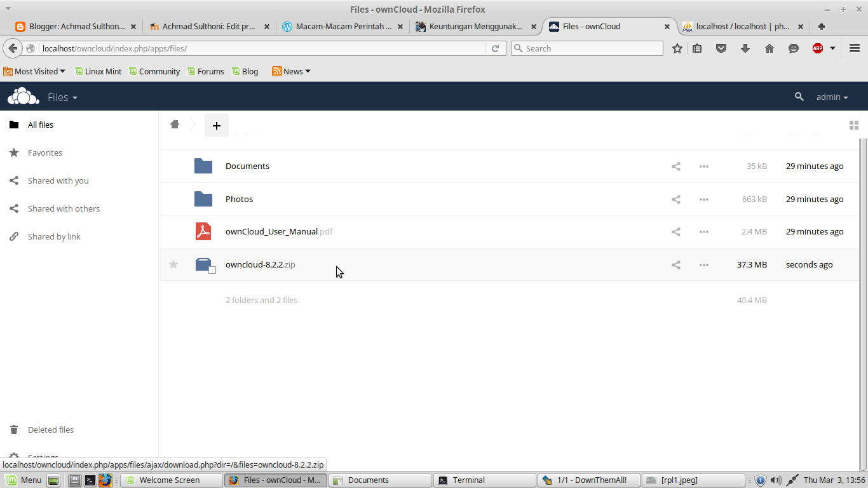
Task: Open News feed bookmark dropdown
Action: (x=291, y=71)
